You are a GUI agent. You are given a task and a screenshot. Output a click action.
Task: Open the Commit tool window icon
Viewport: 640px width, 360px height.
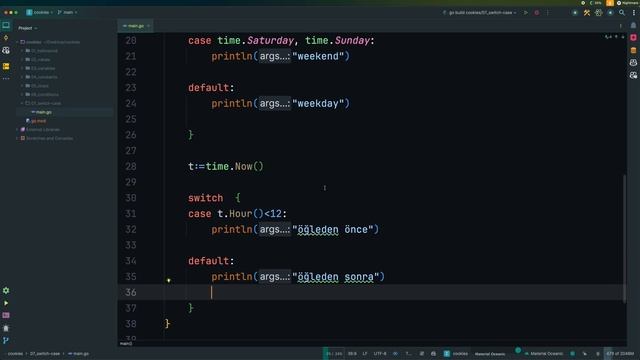[x=6, y=38]
